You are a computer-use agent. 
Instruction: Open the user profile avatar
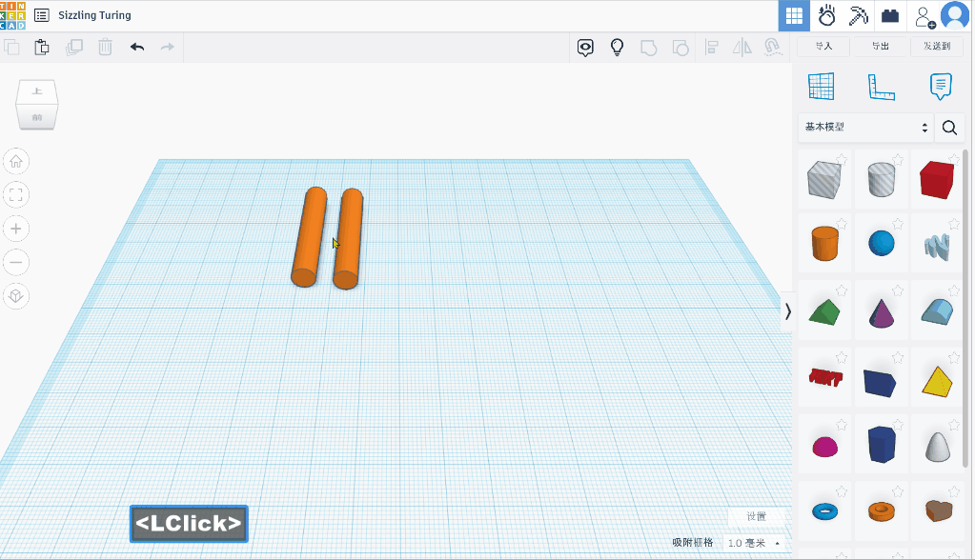[955, 15]
